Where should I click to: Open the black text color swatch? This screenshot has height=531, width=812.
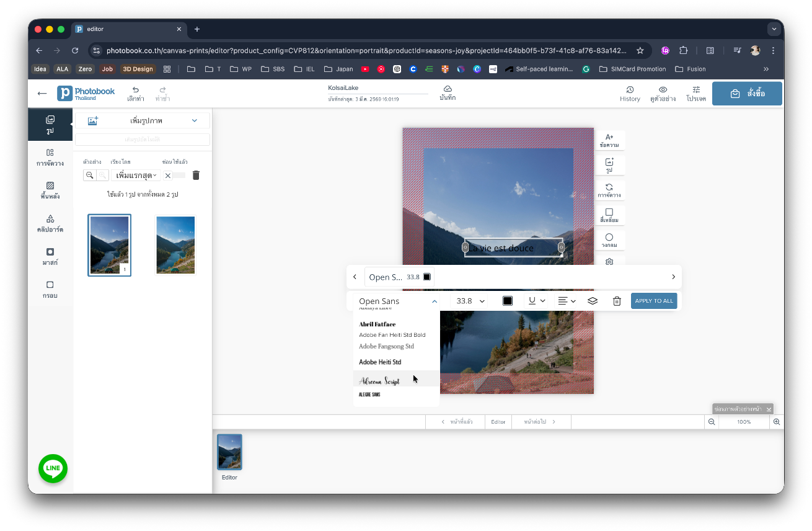pyautogui.click(x=507, y=301)
